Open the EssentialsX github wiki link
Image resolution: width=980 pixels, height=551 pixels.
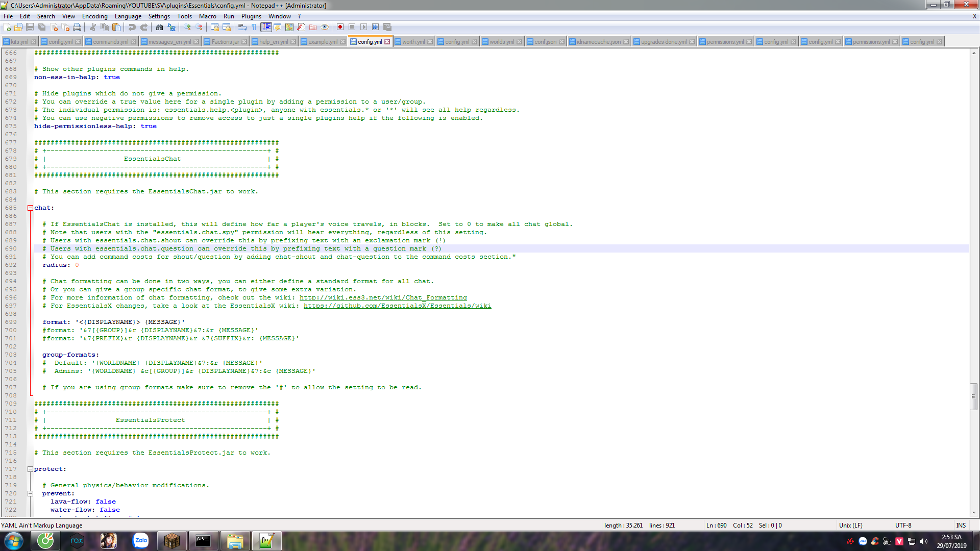[397, 306]
